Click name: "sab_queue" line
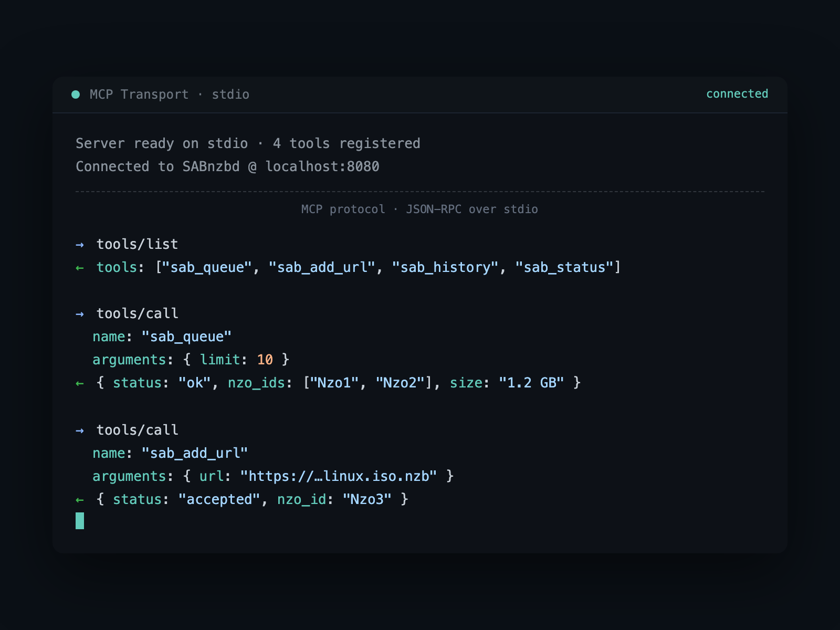Viewport: 840px width, 630px height. click(x=162, y=337)
